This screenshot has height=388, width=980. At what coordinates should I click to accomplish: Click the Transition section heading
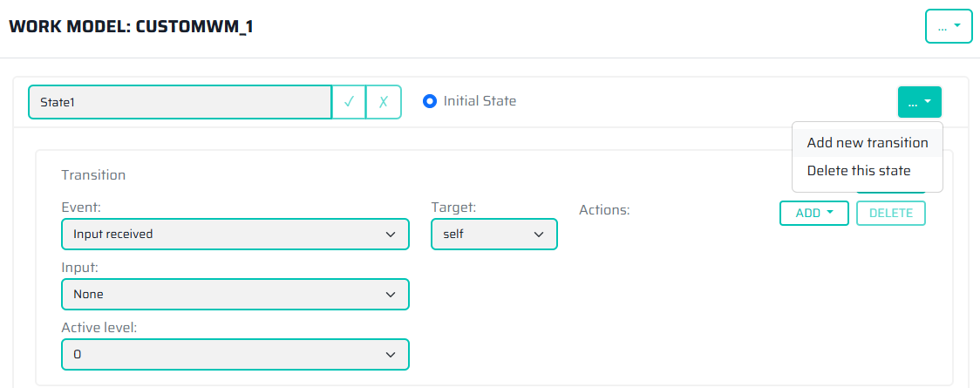[93, 175]
